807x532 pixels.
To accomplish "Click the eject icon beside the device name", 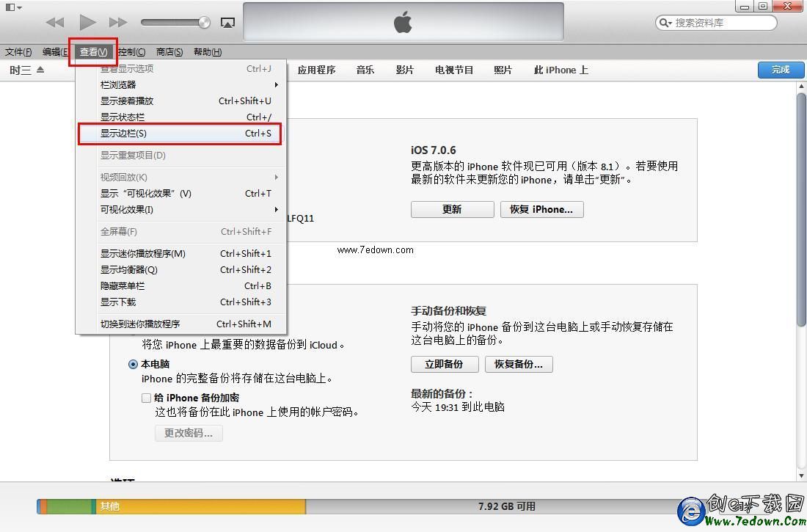I will [x=40, y=70].
